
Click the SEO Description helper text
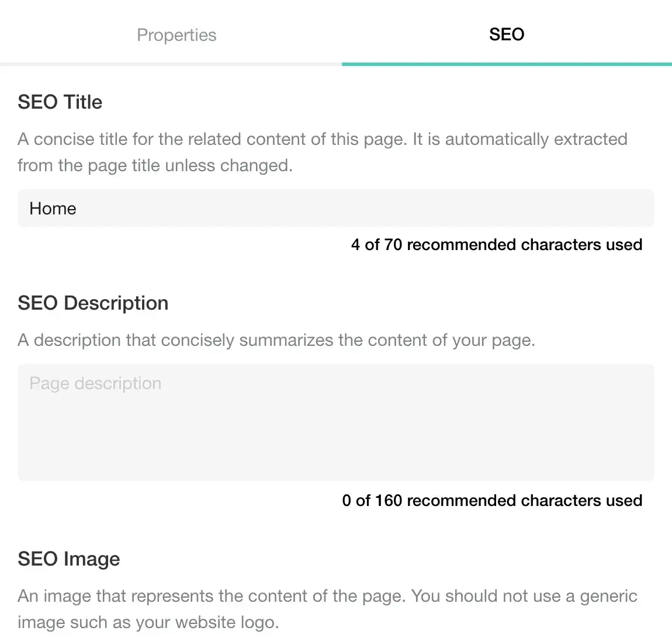(276, 340)
